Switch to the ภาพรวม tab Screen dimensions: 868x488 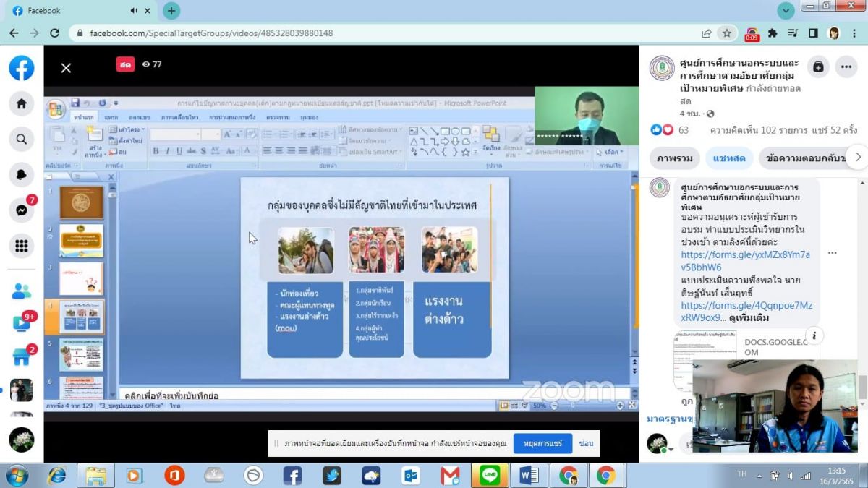tap(675, 158)
